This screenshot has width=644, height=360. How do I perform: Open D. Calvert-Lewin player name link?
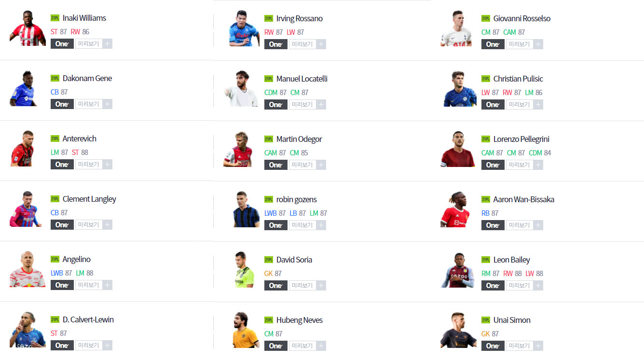click(x=88, y=319)
